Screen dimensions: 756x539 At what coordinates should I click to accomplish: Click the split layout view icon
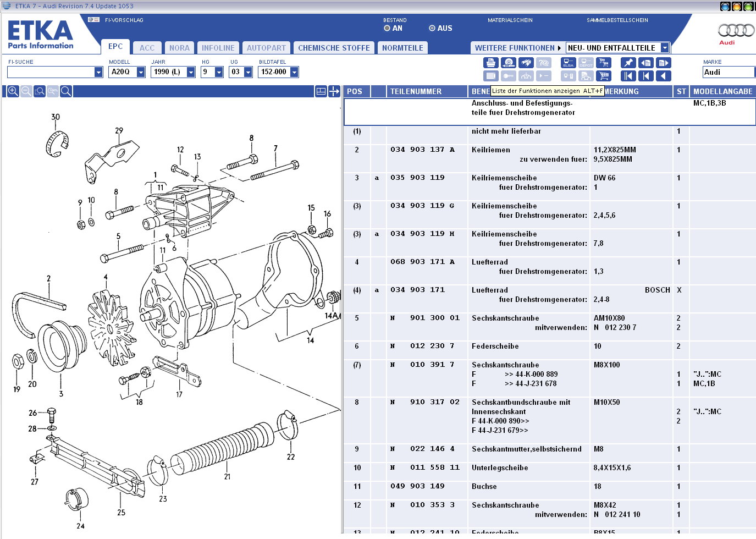pyautogui.click(x=321, y=91)
